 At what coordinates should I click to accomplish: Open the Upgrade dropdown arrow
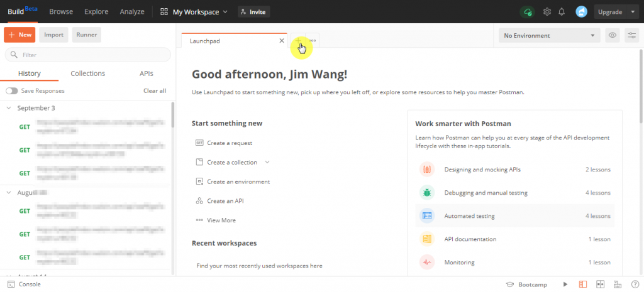pyautogui.click(x=632, y=12)
